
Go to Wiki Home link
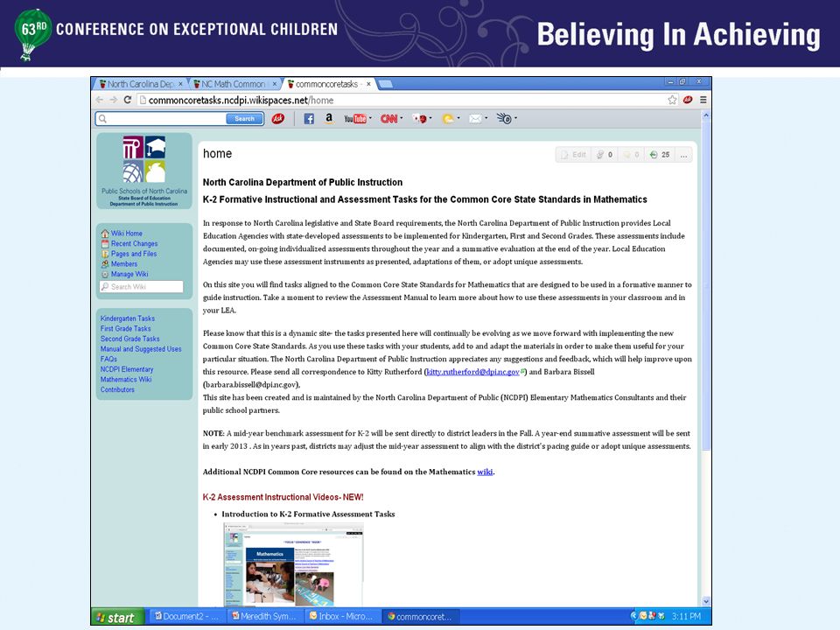pyautogui.click(x=126, y=234)
